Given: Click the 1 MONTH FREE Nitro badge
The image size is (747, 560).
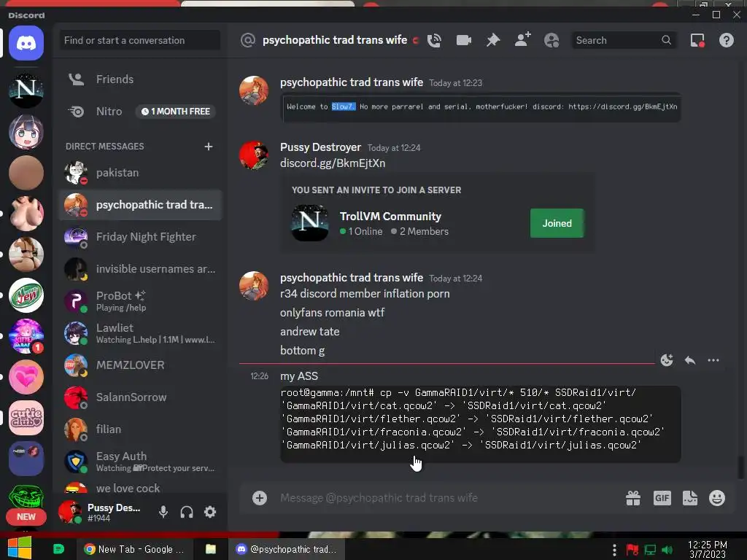Looking at the screenshot, I should (176, 112).
